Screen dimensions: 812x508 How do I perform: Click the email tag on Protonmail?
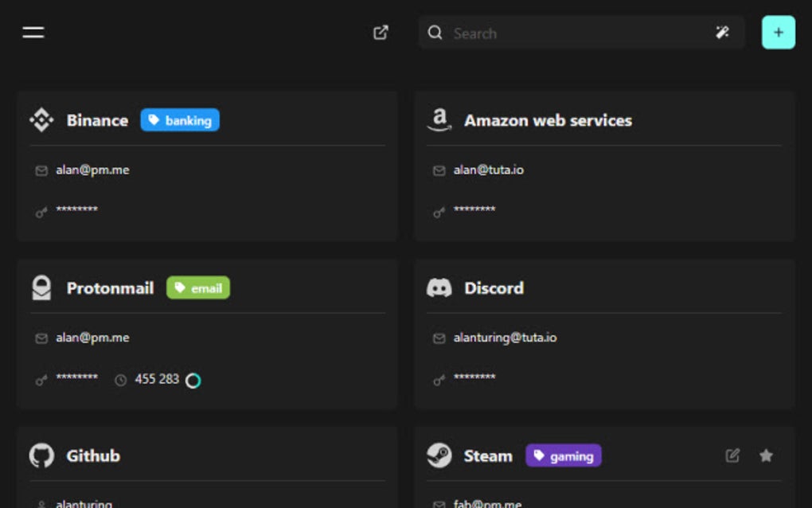[x=198, y=288]
